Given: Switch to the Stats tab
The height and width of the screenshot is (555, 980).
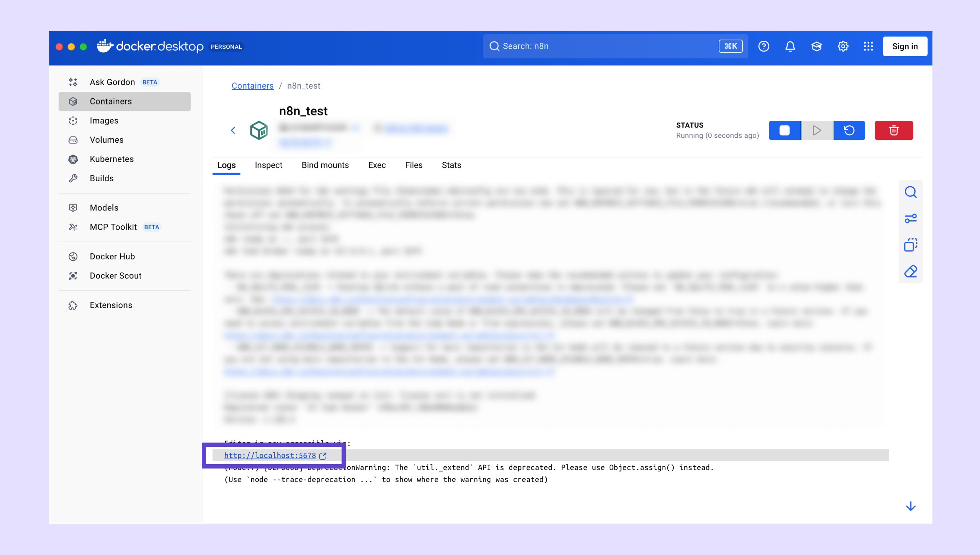Looking at the screenshot, I should (451, 165).
